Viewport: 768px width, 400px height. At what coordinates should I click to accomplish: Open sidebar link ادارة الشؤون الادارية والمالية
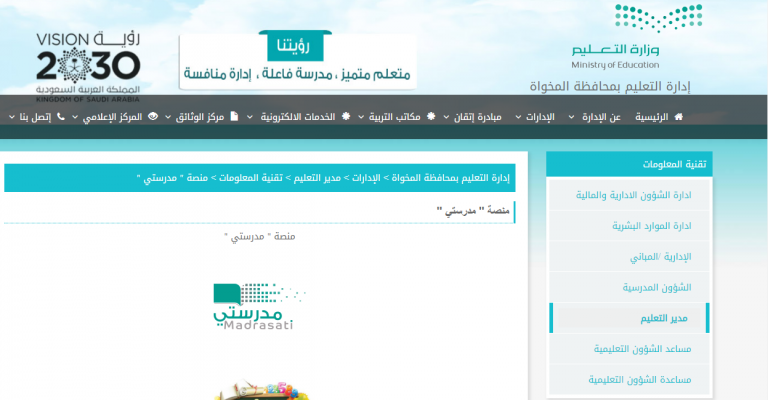(x=629, y=195)
